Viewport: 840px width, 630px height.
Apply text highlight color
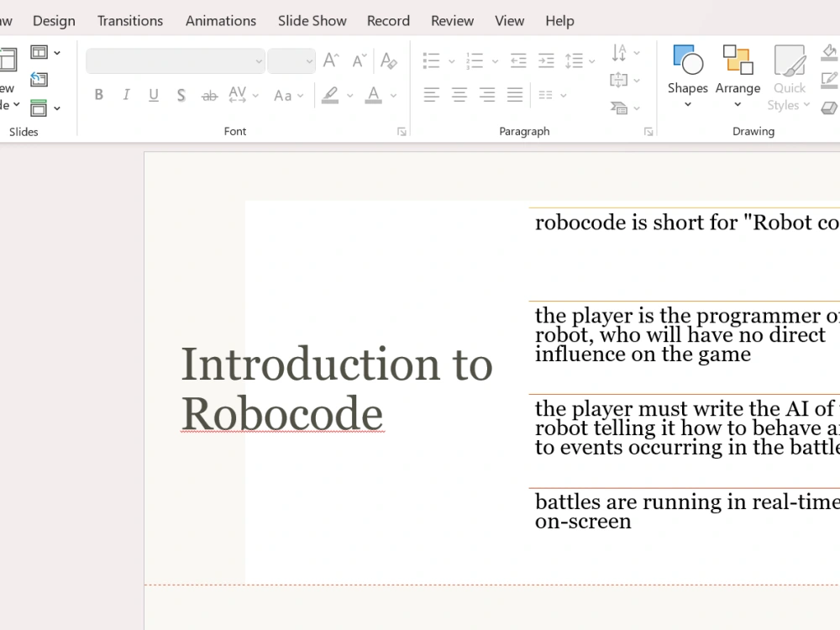(x=330, y=95)
